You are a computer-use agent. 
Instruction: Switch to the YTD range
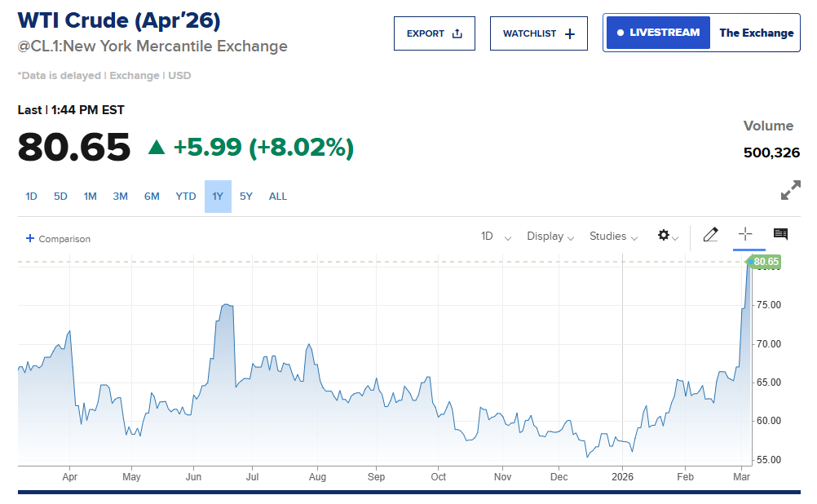186,197
